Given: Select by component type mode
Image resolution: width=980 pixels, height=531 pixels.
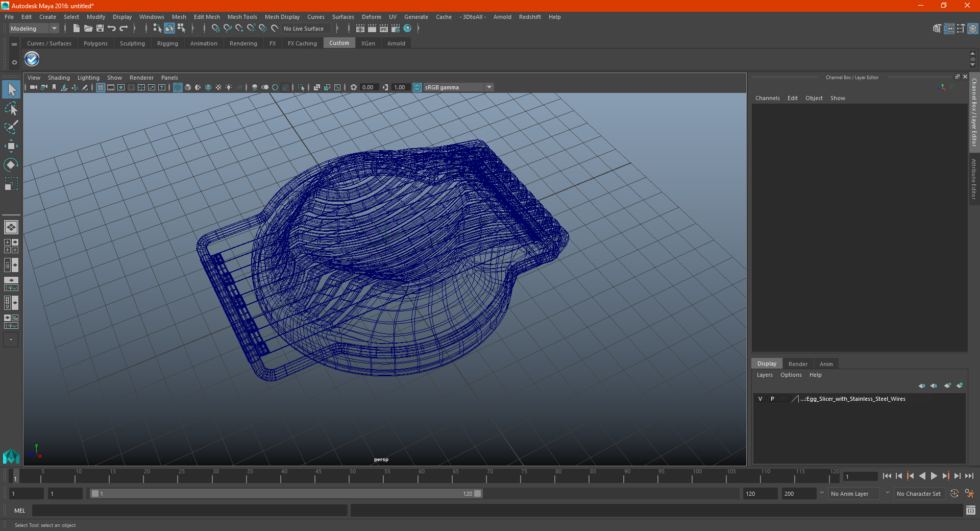Looking at the screenshot, I should (x=181, y=29).
